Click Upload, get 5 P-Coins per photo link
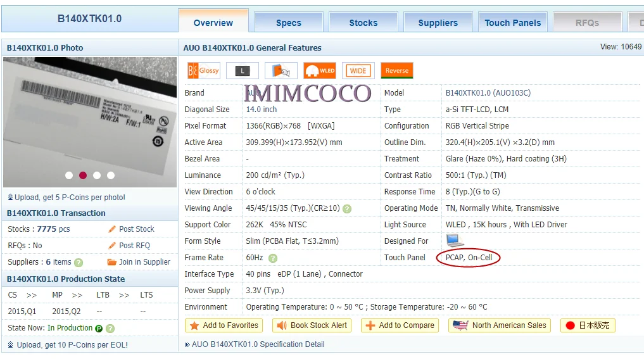 coord(70,197)
